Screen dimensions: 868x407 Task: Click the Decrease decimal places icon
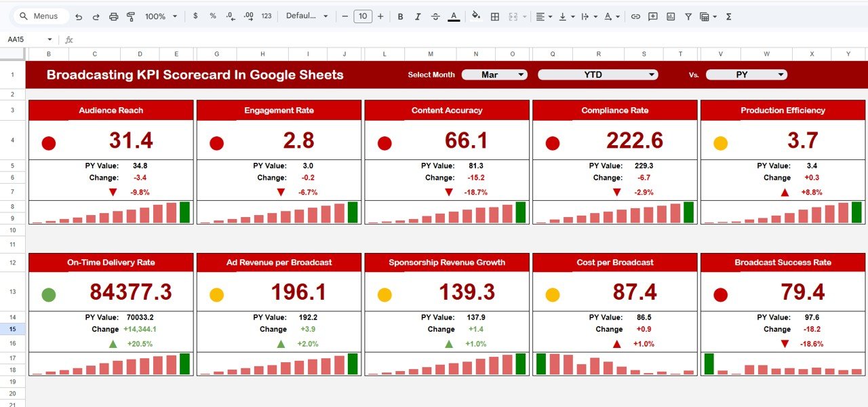click(x=230, y=16)
